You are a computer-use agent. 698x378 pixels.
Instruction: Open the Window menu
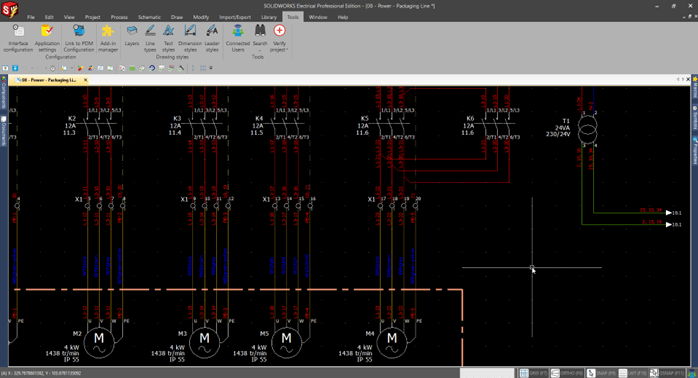point(318,17)
